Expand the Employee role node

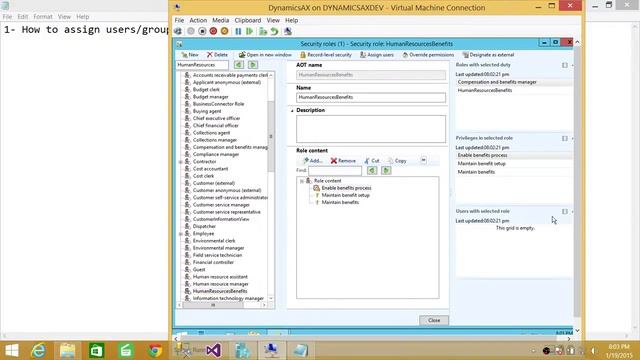coord(180,234)
